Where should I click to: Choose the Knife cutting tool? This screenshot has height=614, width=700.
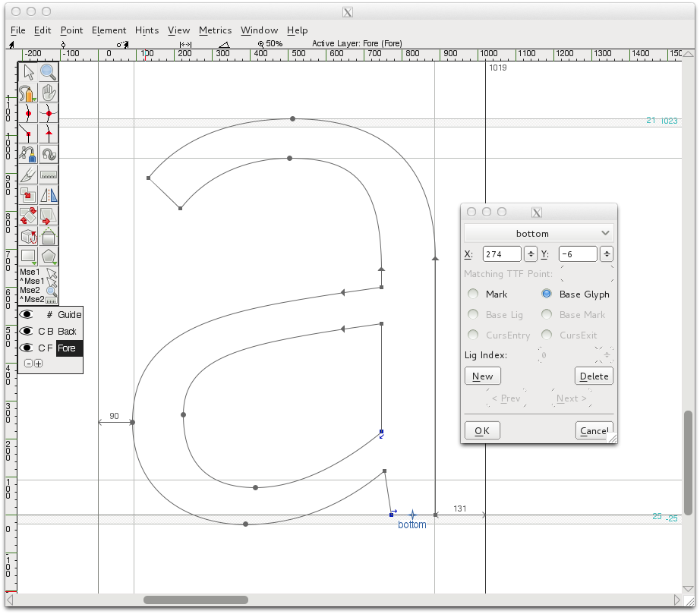tap(28, 175)
